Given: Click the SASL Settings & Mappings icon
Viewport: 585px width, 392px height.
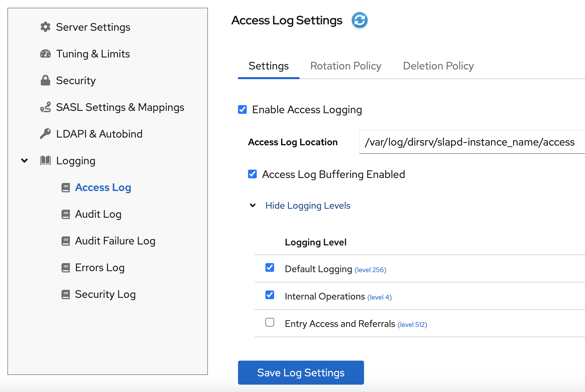Looking at the screenshot, I should tap(45, 107).
